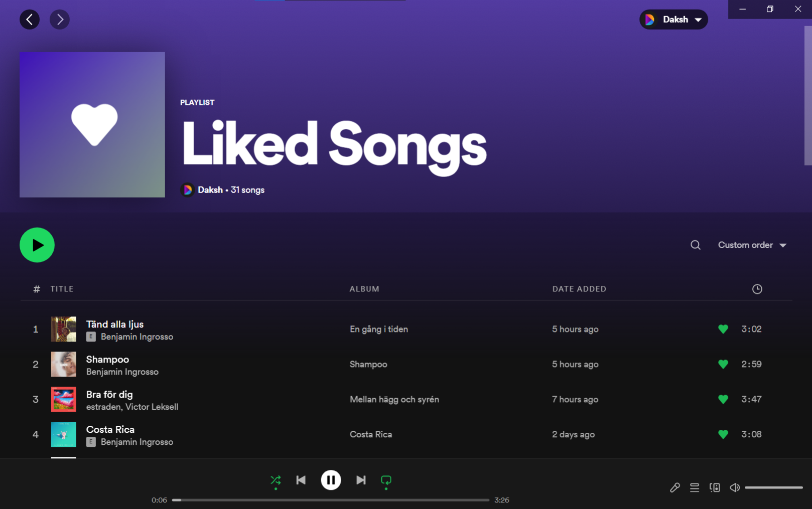812x509 pixels.
Task: Click the 5 hours ago date for Shampoo
Action: (575, 364)
